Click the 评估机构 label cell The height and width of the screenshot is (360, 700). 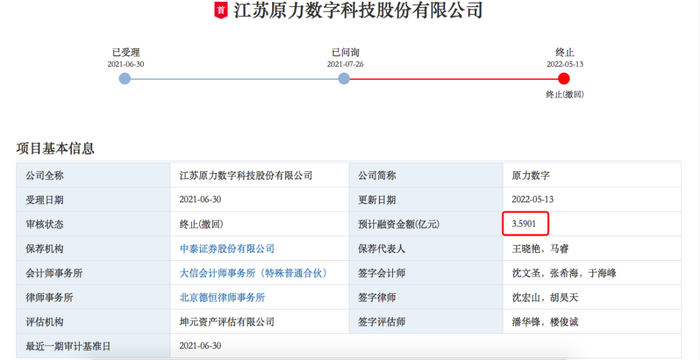(93, 322)
